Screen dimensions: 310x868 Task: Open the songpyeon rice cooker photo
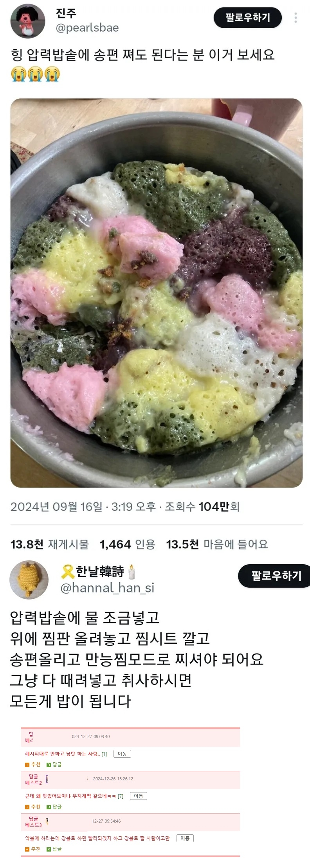click(156, 293)
